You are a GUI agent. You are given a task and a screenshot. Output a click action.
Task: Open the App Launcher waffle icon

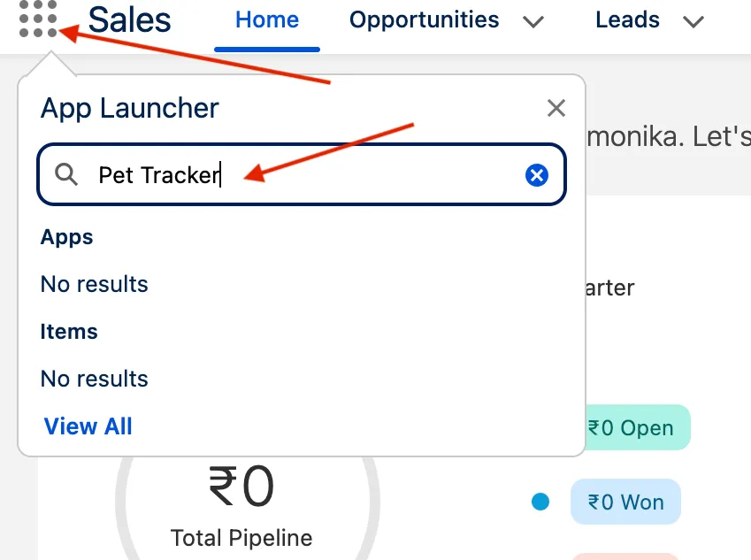(38, 19)
